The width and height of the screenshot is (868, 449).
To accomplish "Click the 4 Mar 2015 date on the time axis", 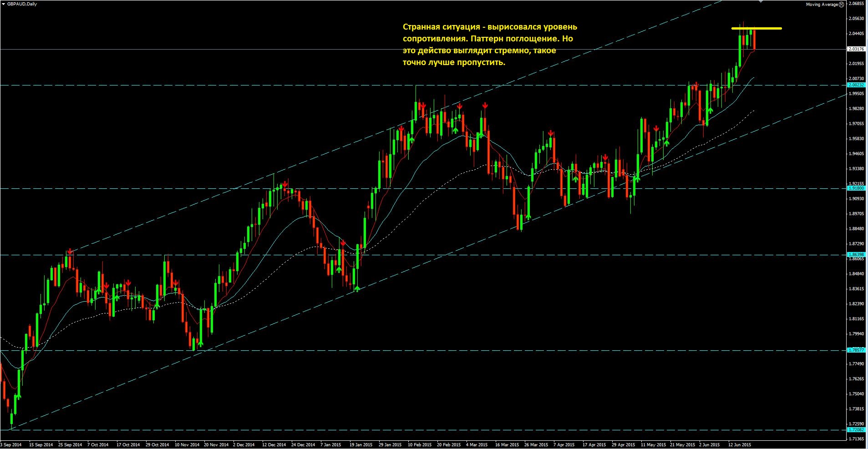I will click(x=477, y=445).
